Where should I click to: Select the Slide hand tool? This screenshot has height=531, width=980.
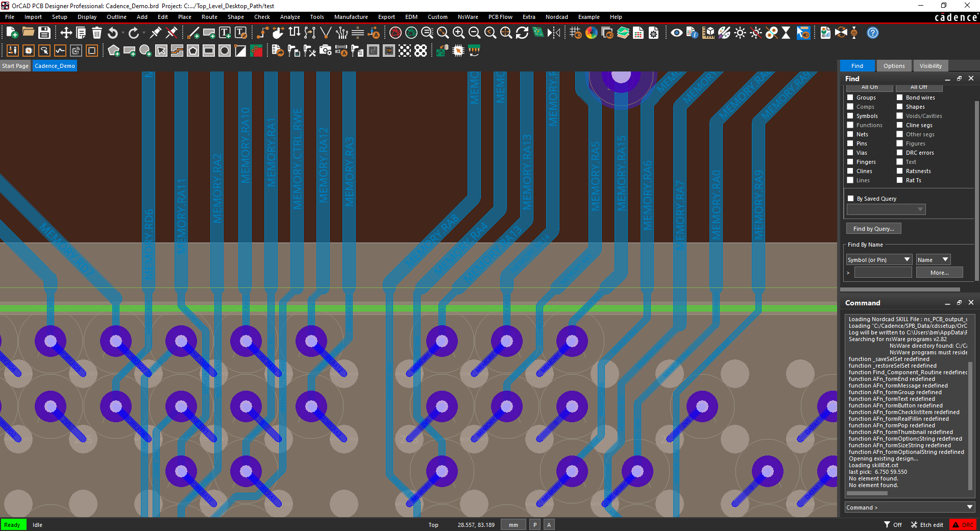coord(278,33)
